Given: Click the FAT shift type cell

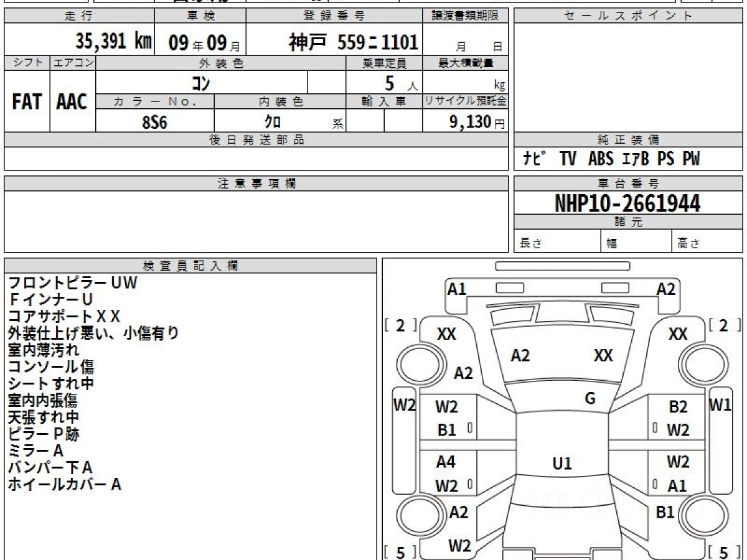Looking at the screenshot, I should (x=27, y=101).
